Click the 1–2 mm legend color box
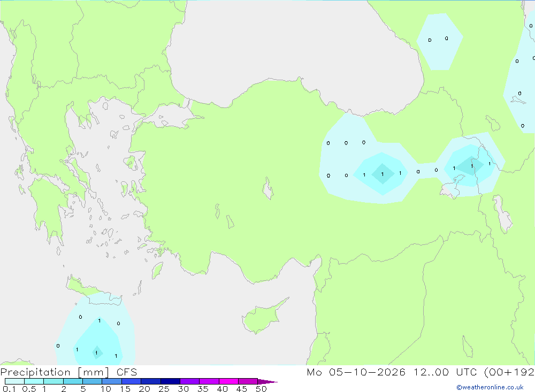 (x=53, y=381)
